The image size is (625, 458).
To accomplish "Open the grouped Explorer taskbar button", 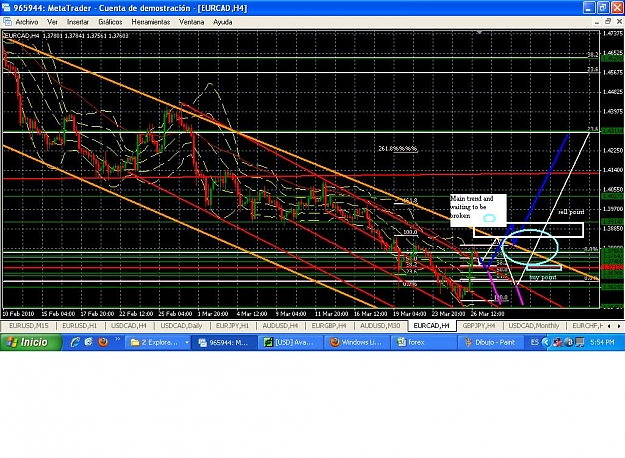I will [x=158, y=342].
